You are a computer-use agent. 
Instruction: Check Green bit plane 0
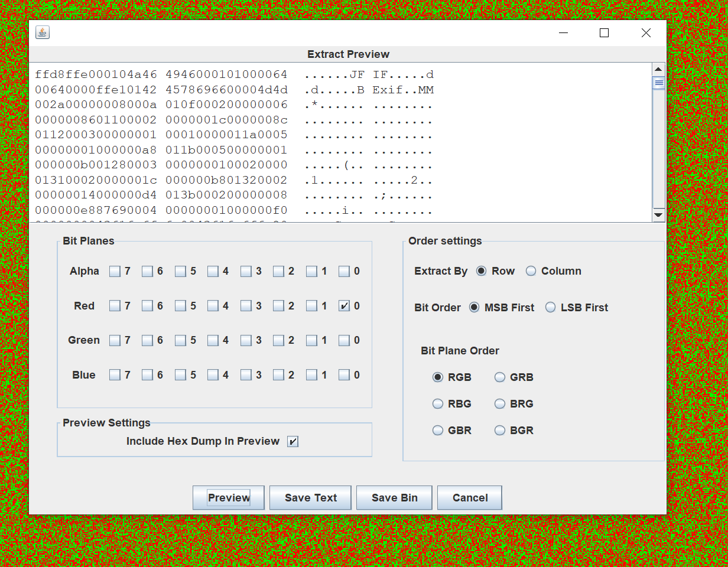(344, 341)
